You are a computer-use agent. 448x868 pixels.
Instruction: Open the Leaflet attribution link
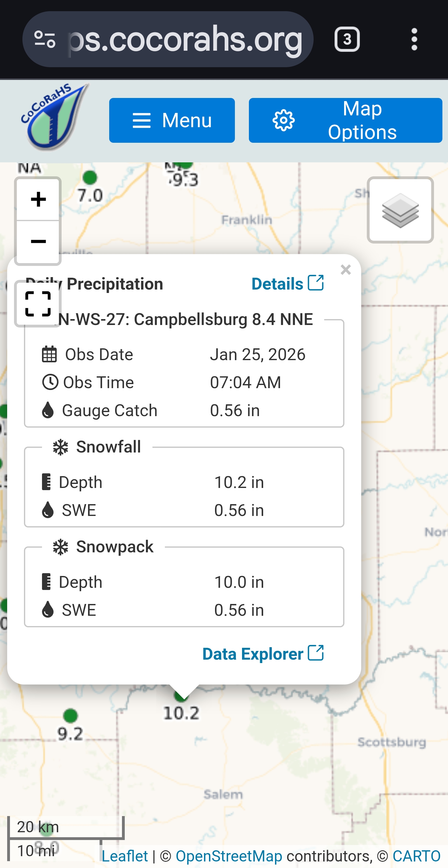[x=125, y=856]
